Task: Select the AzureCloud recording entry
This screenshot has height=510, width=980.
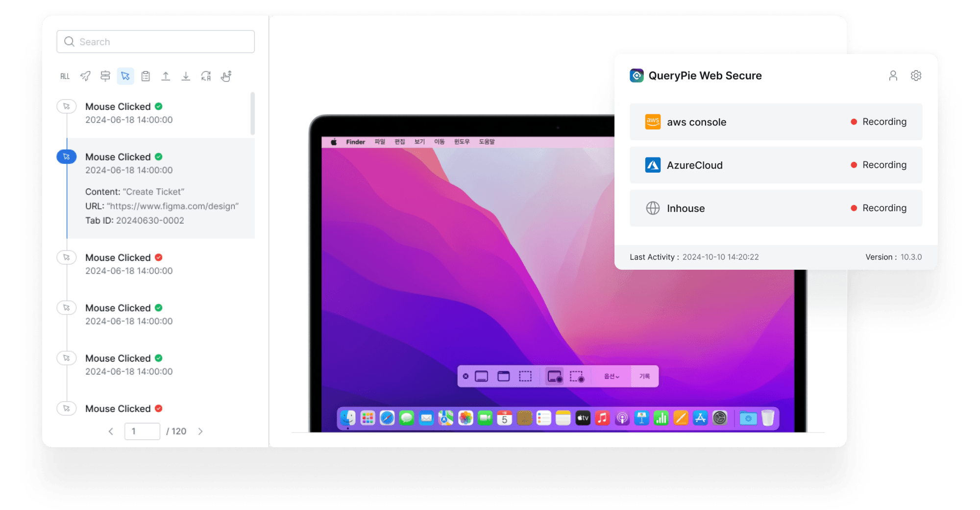Action: coord(775,165)
